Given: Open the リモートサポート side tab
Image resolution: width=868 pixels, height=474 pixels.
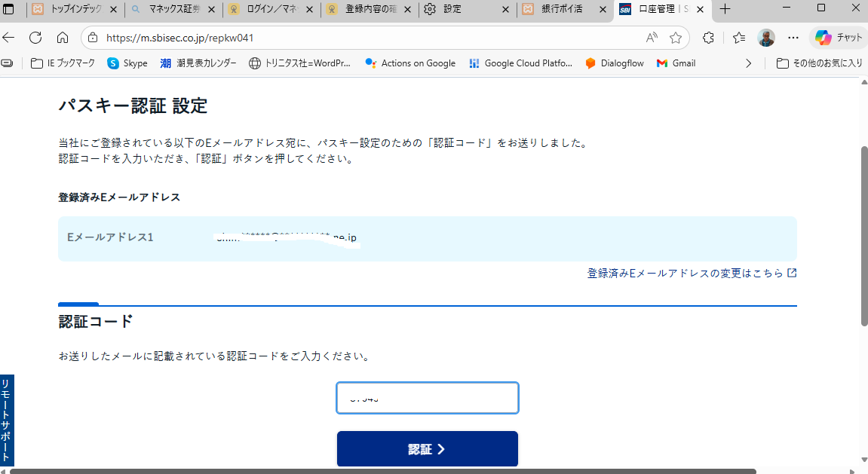Looking at the screenshot, I should coord(7,420).
